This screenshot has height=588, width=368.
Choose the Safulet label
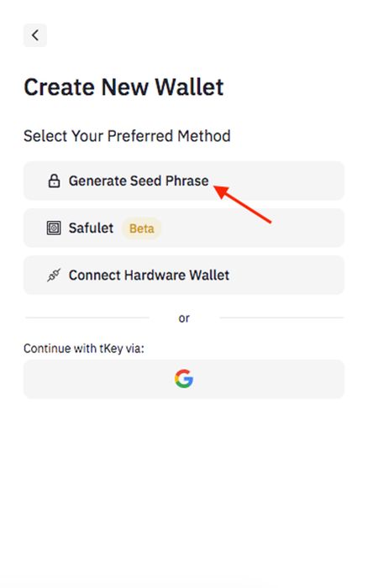tap(91, 228)
